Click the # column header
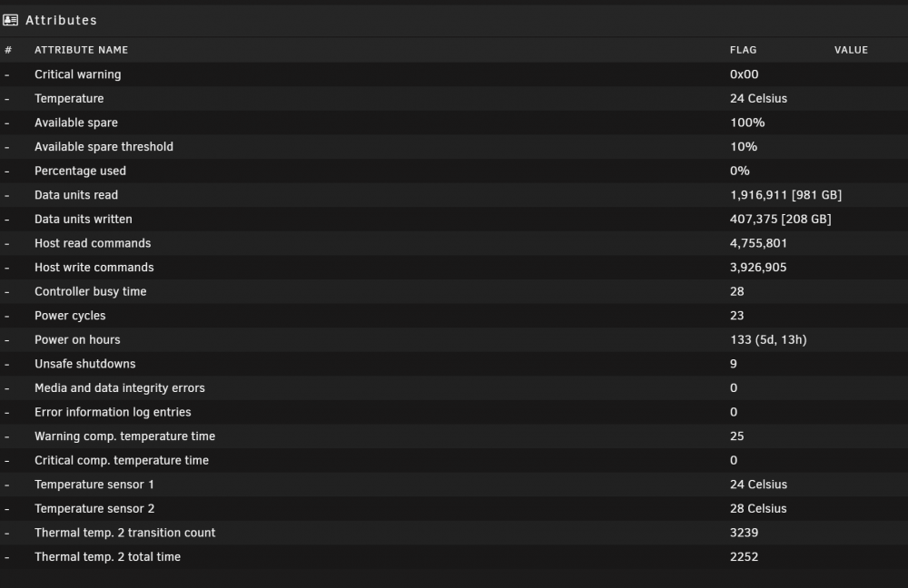 8,50
